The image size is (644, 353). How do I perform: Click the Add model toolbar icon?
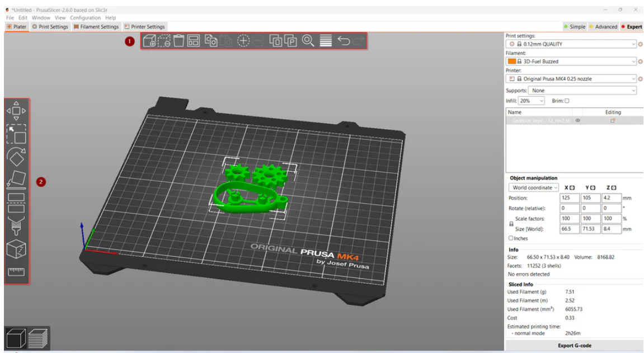point(149,41)
